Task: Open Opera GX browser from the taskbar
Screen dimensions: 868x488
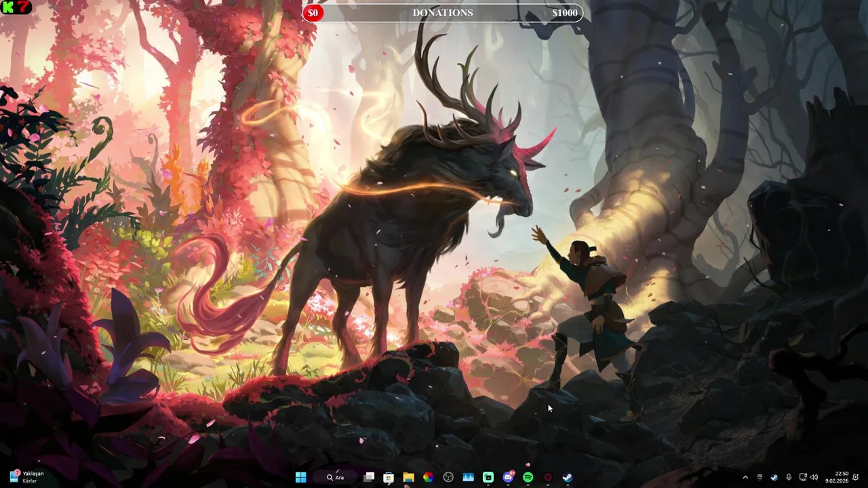Action: 548,477
